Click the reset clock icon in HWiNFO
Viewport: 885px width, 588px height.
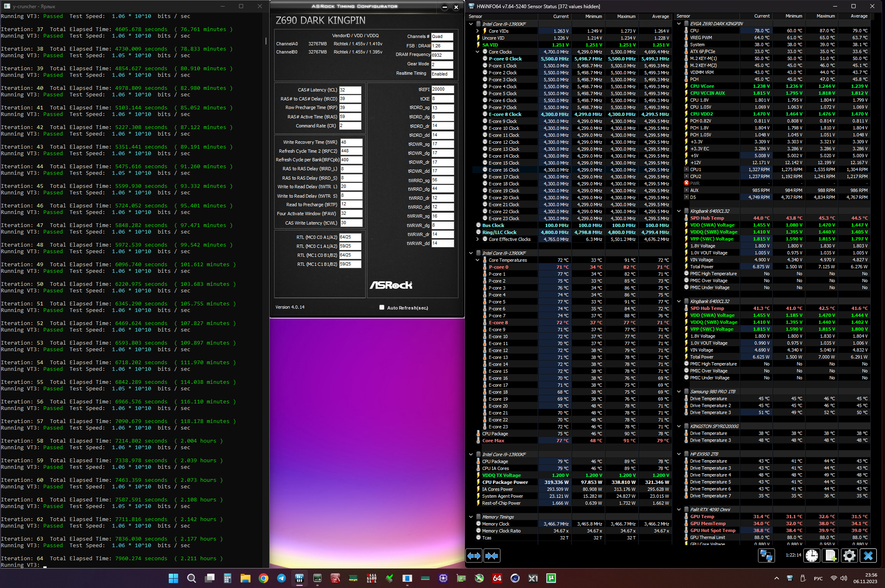[x=811, y=556]
